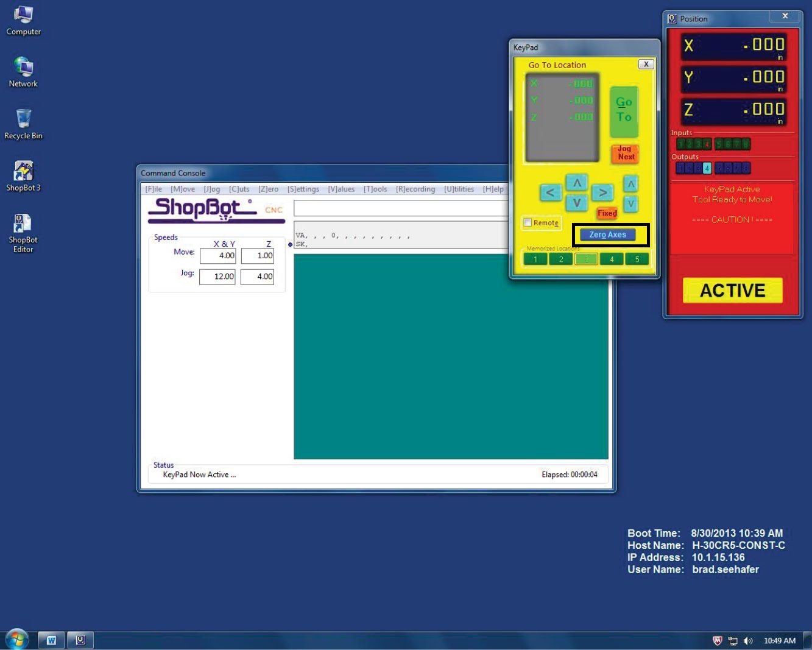812x650 pixels.
Task: Lower Z axis with KeyPad down arrow
Action: pyautogui.click(x=631, y=204)
